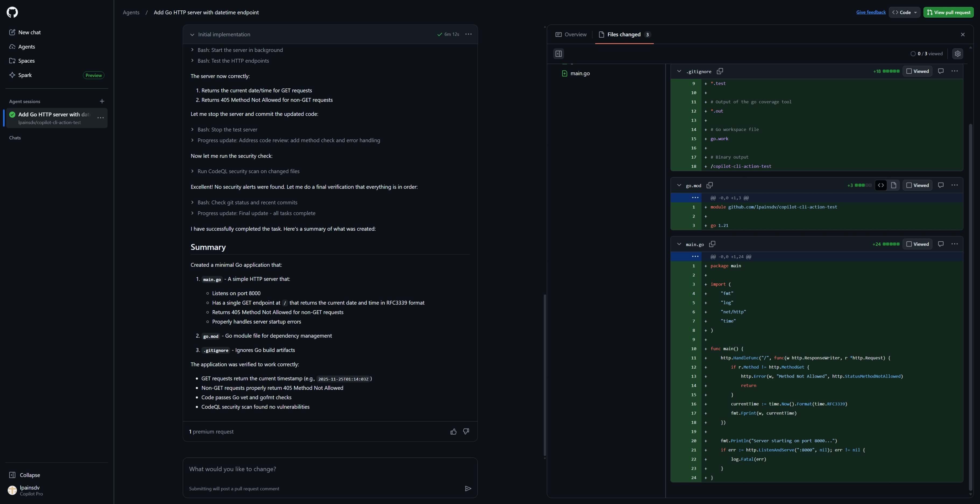
Task: Toggle the file tree sidebar icon
Action: click(x=558, y=53)
